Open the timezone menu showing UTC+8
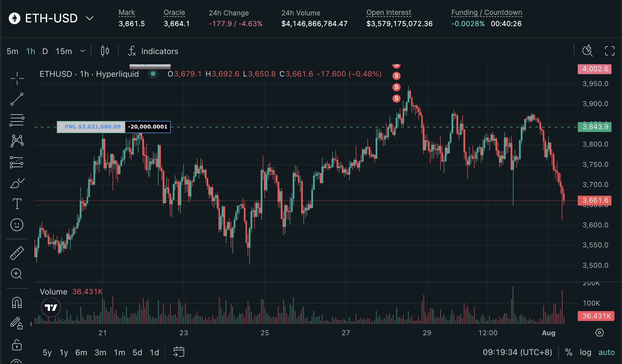 [x=517, y=352]
